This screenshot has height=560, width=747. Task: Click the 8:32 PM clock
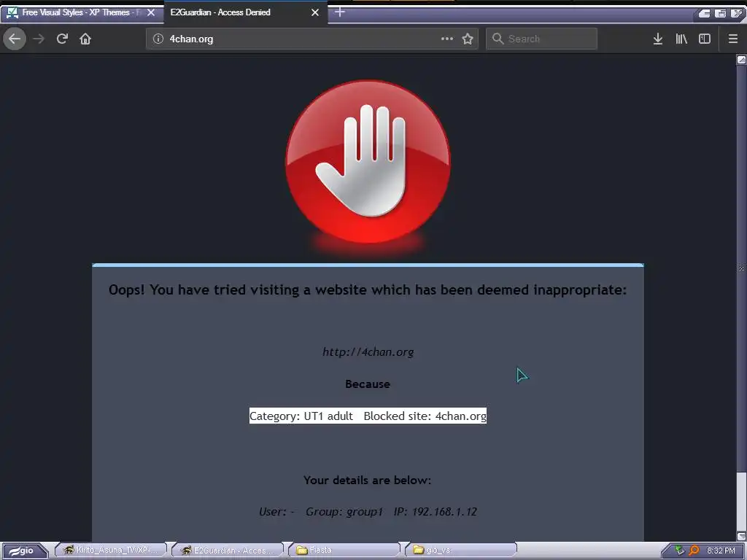coord(720,551)
